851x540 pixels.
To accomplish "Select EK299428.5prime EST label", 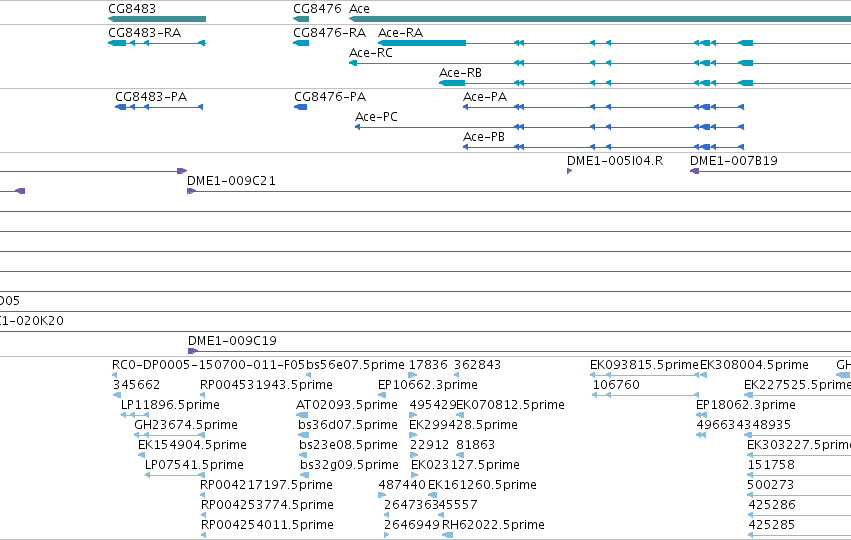I will pos(463,425).
